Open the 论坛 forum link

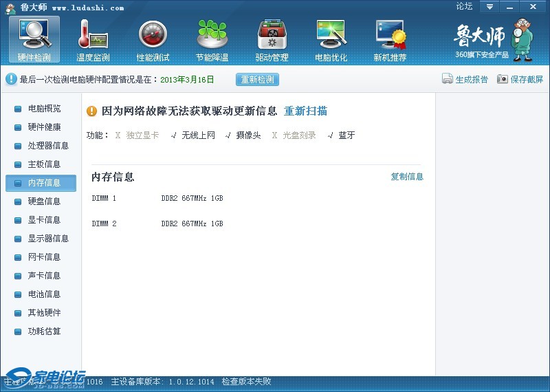(464, 6)
